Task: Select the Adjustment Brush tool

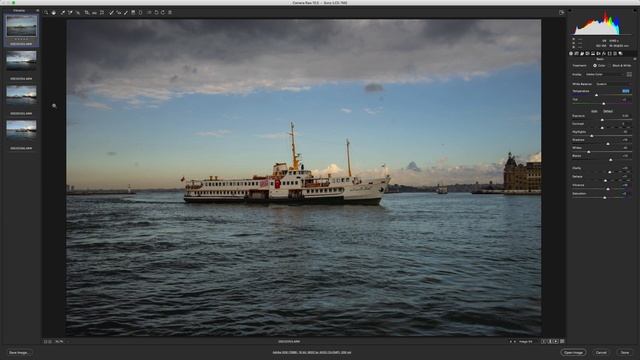Action: click(126, 12)
